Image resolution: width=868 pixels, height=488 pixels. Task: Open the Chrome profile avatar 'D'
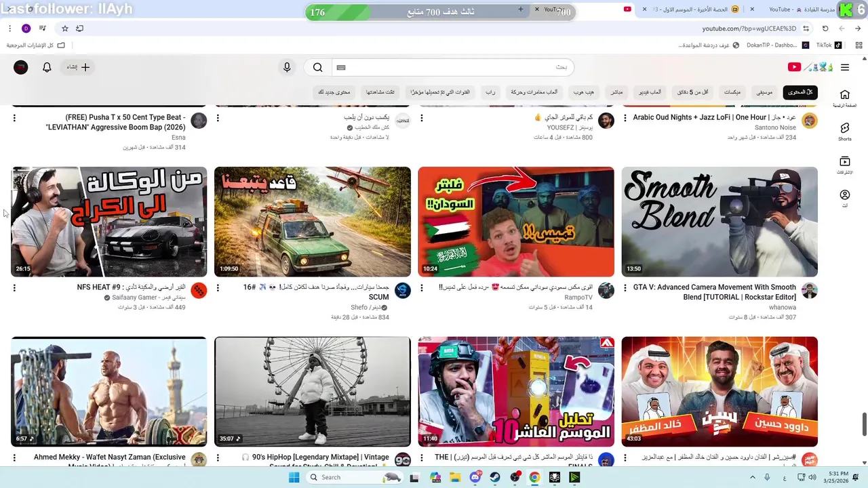click(x=26, y=28)
